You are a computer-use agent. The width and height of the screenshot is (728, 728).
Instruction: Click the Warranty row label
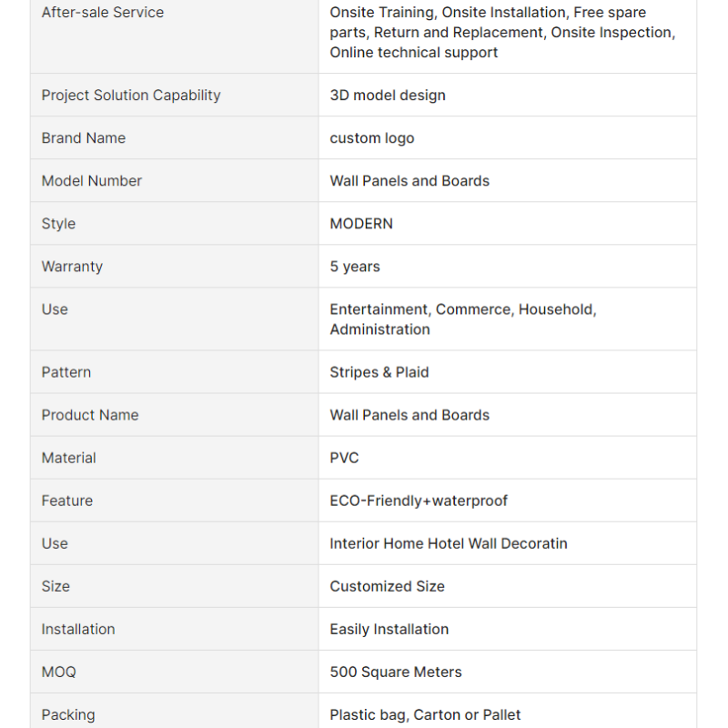[x=72, y=267]
